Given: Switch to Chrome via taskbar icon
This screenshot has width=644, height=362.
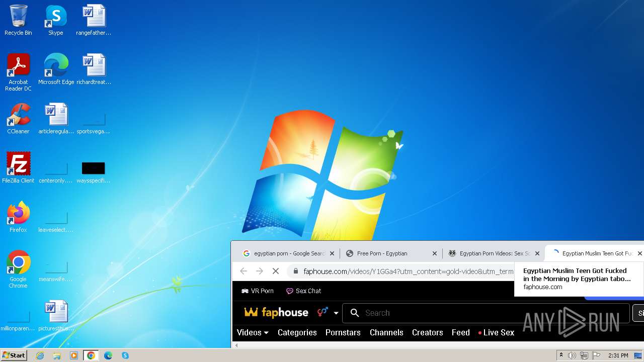Looking at the screenshot, I should point(91,355).
